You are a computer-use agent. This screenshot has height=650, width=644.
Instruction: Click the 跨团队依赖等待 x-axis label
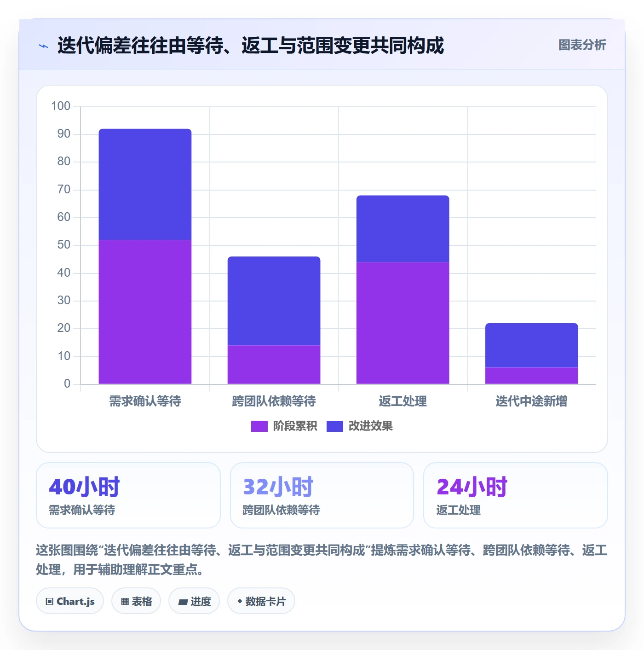coord(274,401)
